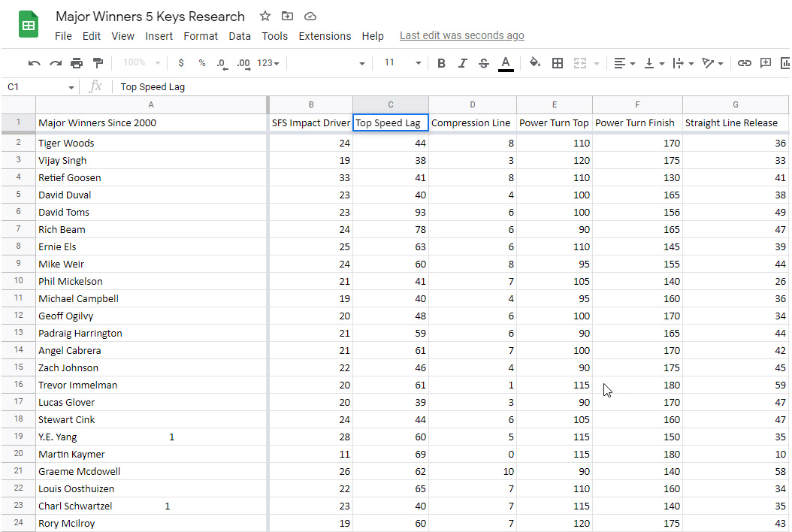Insert a link into the cell
This screenshot has height=532, width=792.
coord(743,63)
